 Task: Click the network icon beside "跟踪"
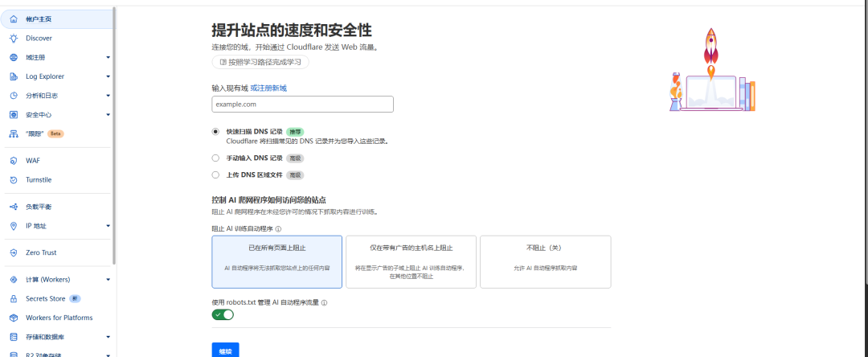(14, 134)
